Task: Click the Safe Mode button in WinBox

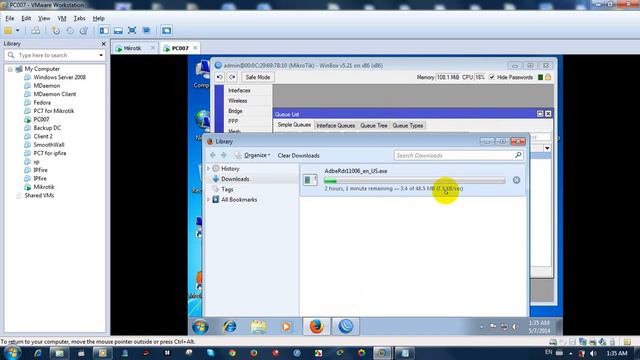Action: coord(258,77)
